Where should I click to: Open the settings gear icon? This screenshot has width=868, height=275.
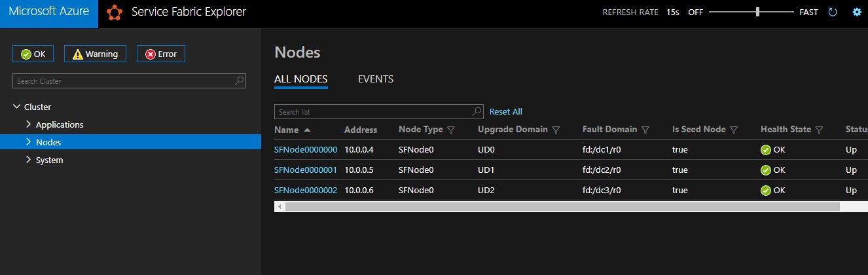click(857, 12)
